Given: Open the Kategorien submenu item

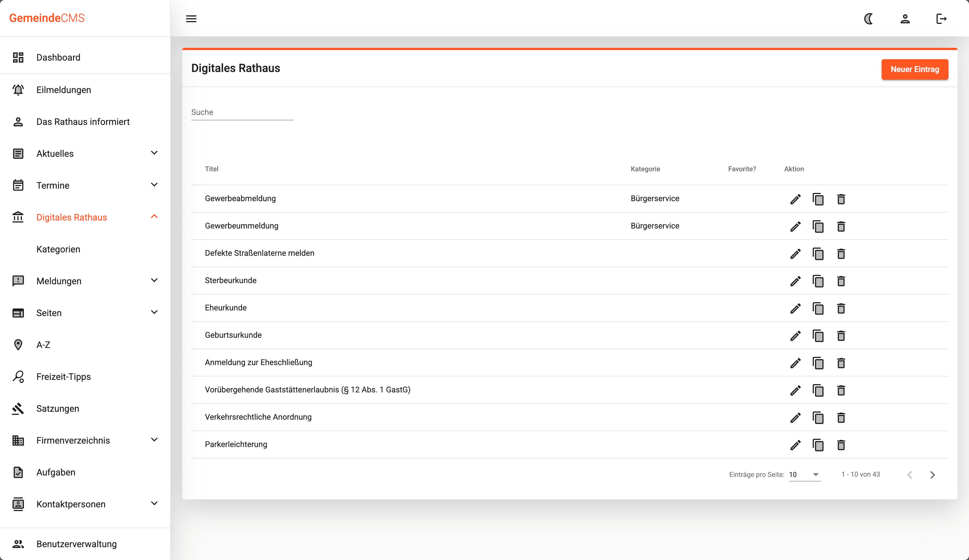Looking at the screenshot, I should tap(58, 249).
